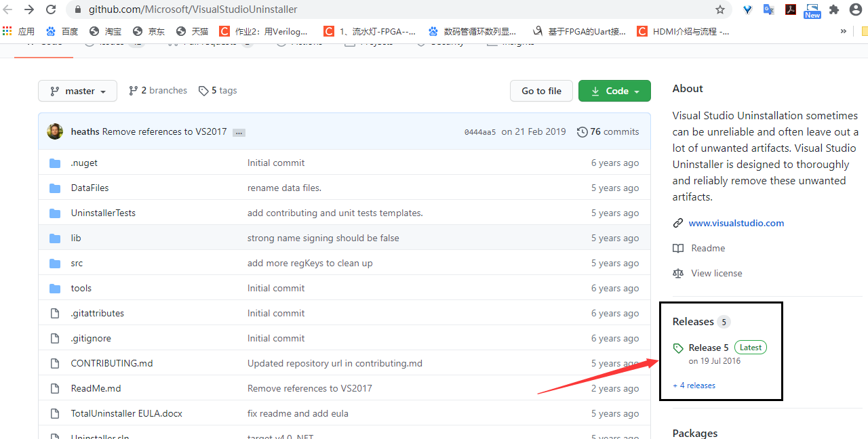Open the .gitignore file
Screen dimensions: 868x439
point(91,338)
